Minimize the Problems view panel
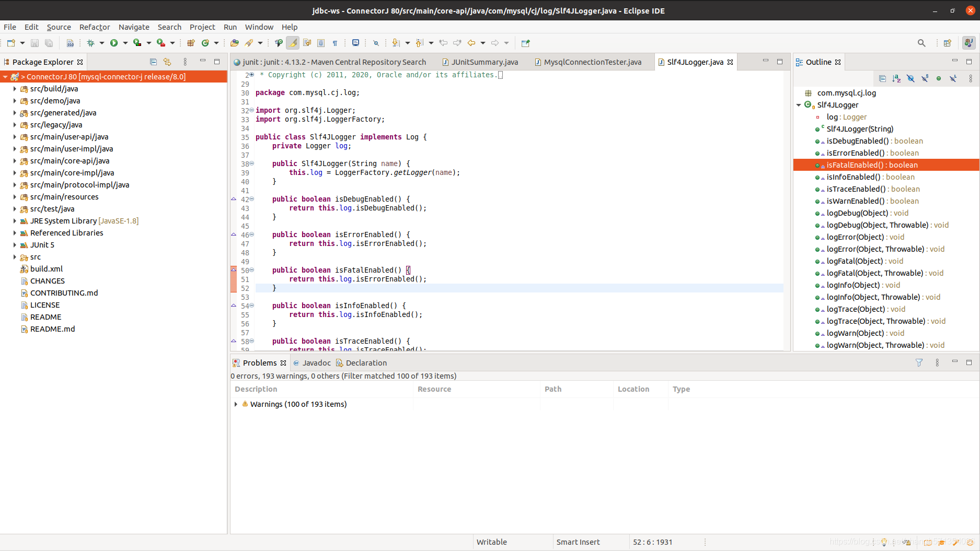Screen dimensions: 980x551 (x=954, y=362)
